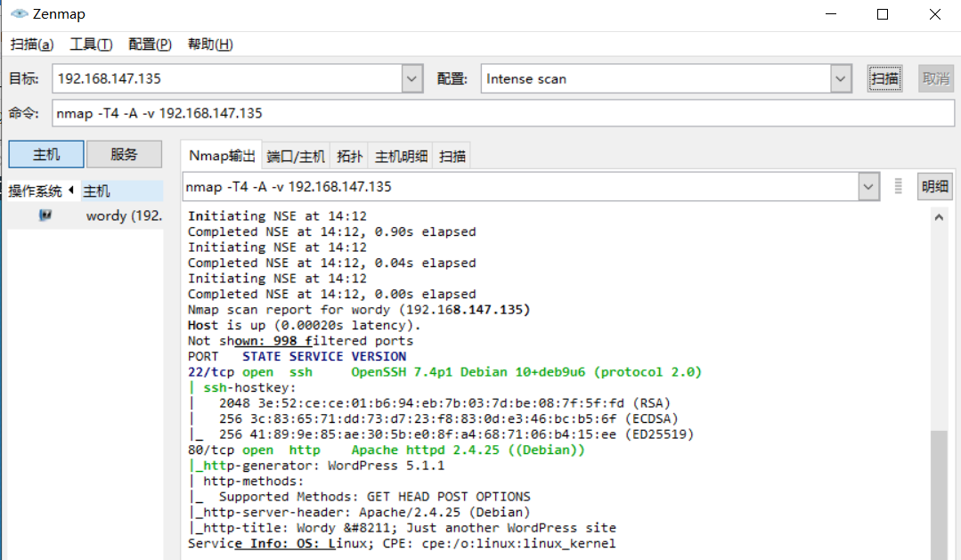
Task: Minimize the Zenmap window
Action: click(x=830, y=14)
